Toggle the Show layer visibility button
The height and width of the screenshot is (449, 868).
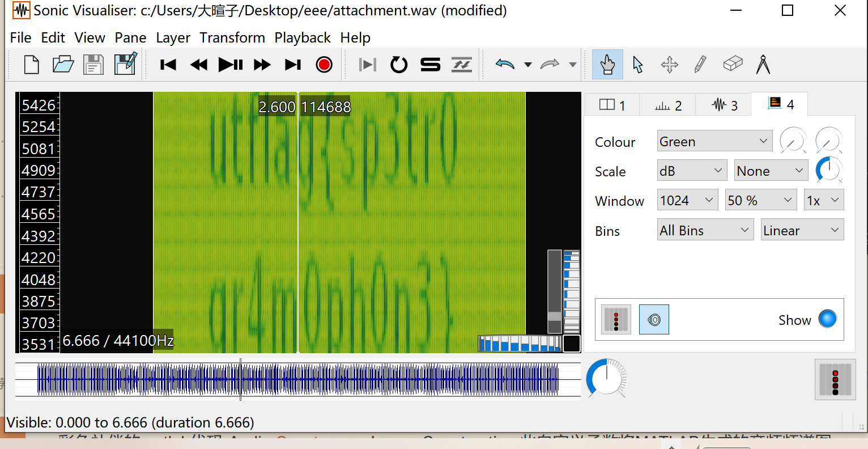[x=827, y=319]
